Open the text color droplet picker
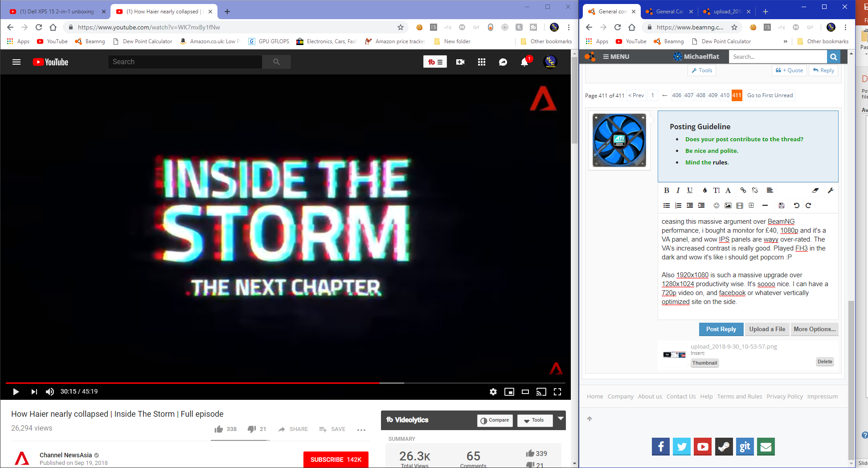 pyautogui.click(x=705, y=190)
